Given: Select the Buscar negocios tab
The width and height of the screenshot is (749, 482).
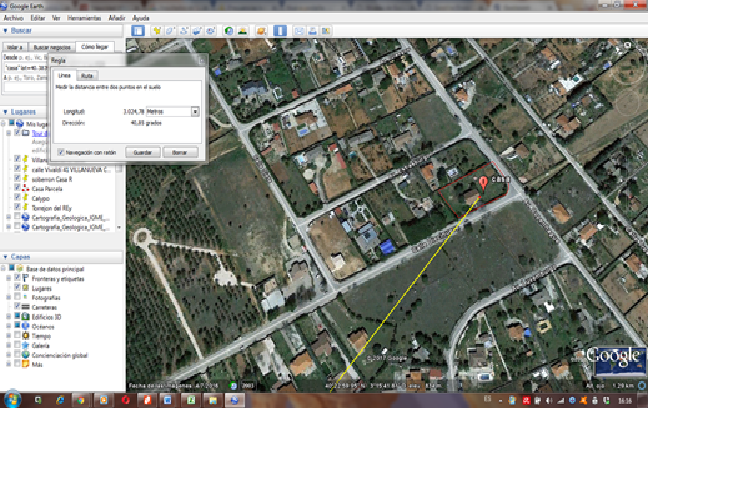Looking at the screenshot, I should click(x=52, y=47).
